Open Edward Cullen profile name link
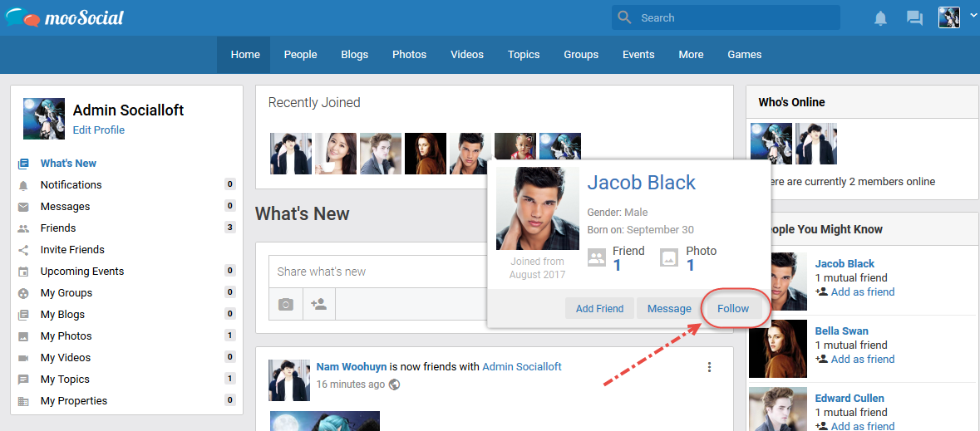The width and height of the screenshot is (980, 431). coord(849,399)
